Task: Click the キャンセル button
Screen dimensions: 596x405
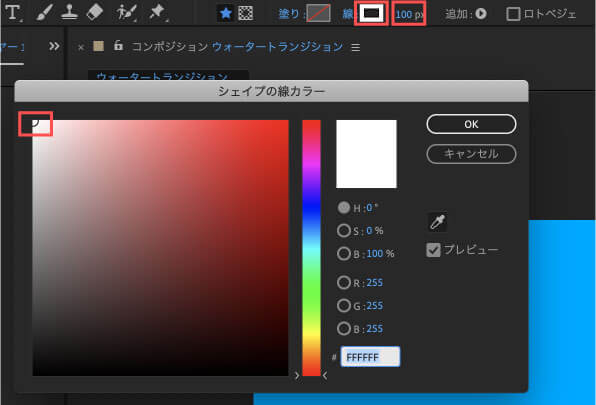Action: 471,154
